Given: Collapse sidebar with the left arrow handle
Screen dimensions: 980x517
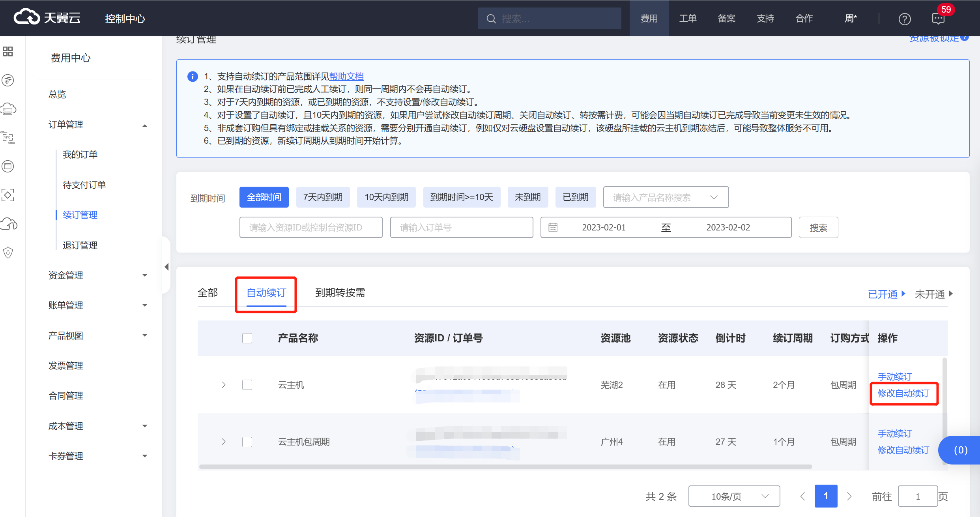Looking at the screenshot, I should pyautogui.click(x=166, y=267).
